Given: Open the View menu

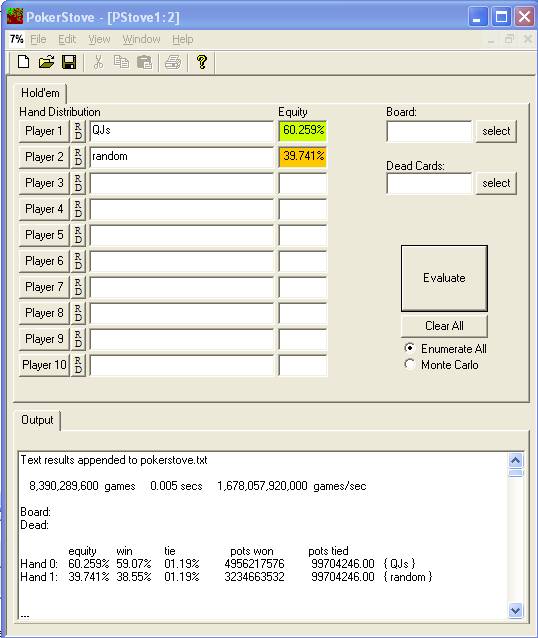Looking at the screenshot, I should [99, 39].
